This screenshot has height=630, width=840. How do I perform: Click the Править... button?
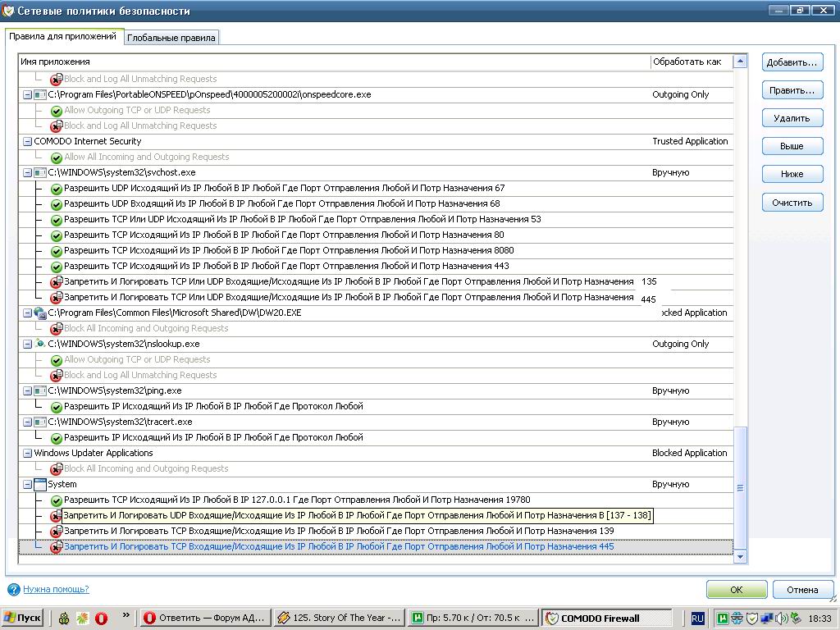[x=792, y=90]
